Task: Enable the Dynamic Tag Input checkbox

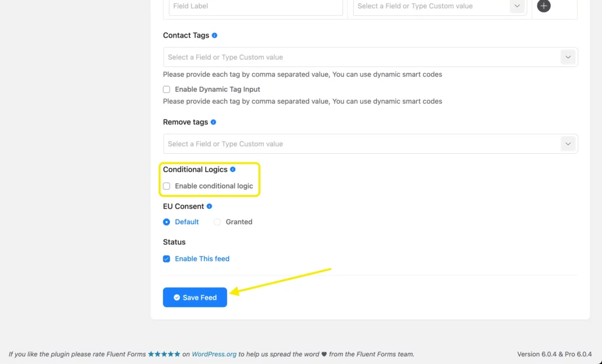Action: (x=166, y=89)
